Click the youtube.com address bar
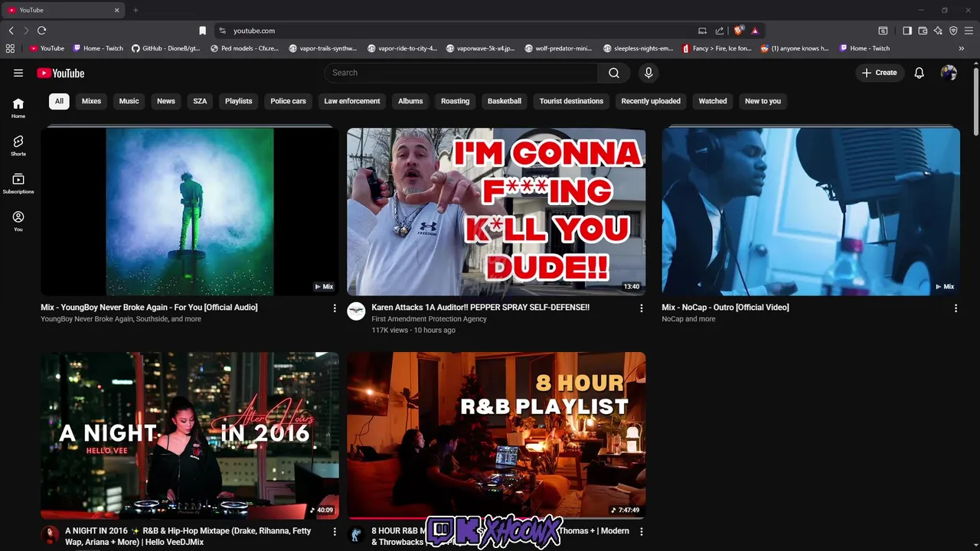The width and height of the screenshot is (980, 551). point(459,31)
